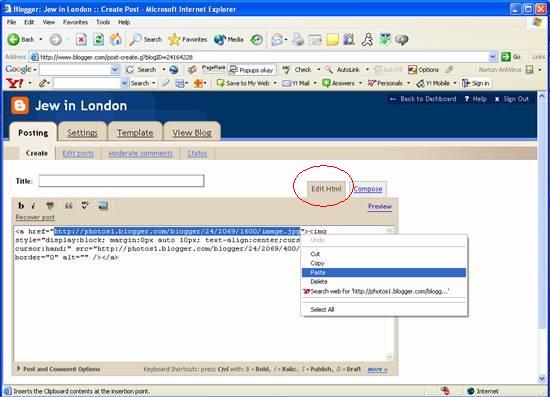Click the Popups okay toggle button
Viewport: 550px width, 397px height.
[251, 70]
